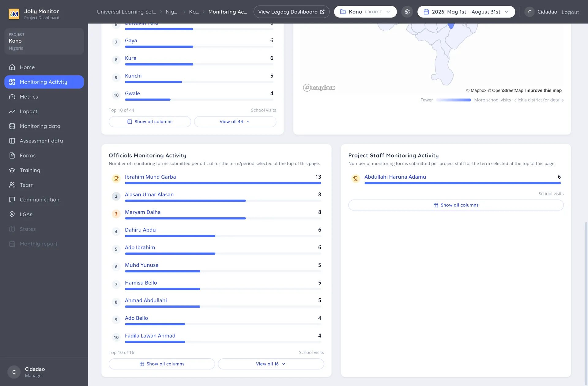Click Universal Learning Sol... breadcrumb

[x=126, y=12]
